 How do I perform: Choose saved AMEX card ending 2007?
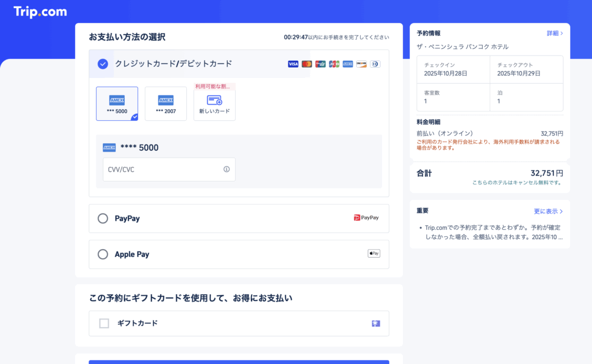[166, 104]
